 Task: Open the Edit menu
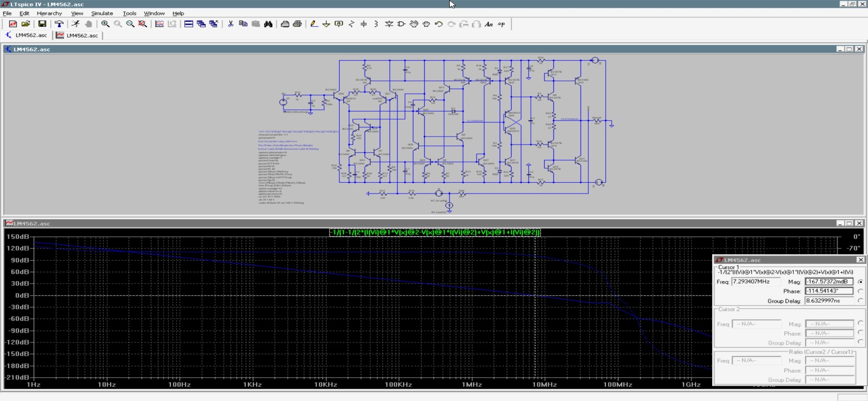click(x=24, y=13)
